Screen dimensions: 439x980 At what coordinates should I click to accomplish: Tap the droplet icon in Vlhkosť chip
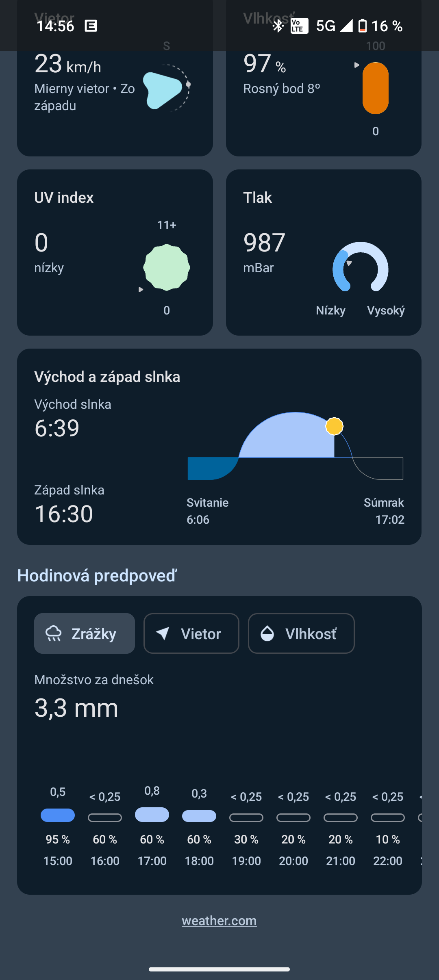(x=267, y=633)
